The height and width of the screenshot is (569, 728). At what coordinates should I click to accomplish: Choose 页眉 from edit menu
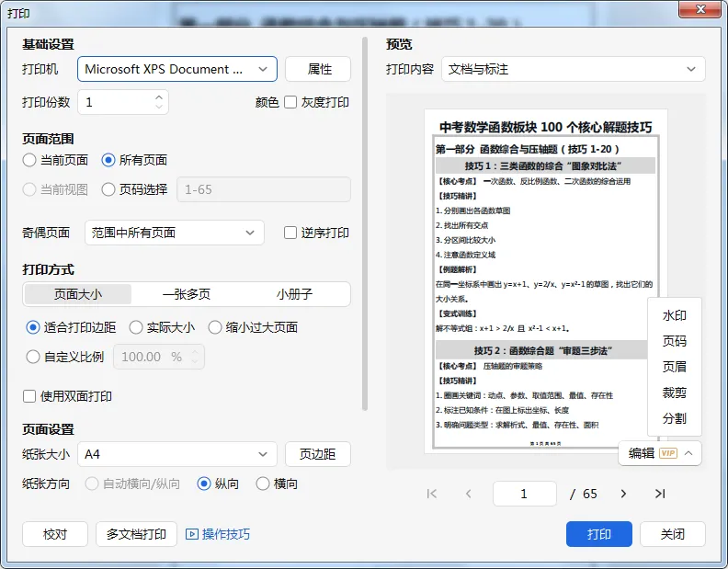tap(674, 367)
